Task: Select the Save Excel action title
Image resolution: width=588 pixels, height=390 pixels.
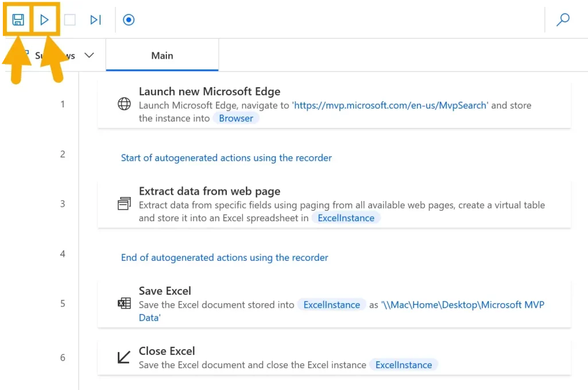Action: [x=165, y=291]
